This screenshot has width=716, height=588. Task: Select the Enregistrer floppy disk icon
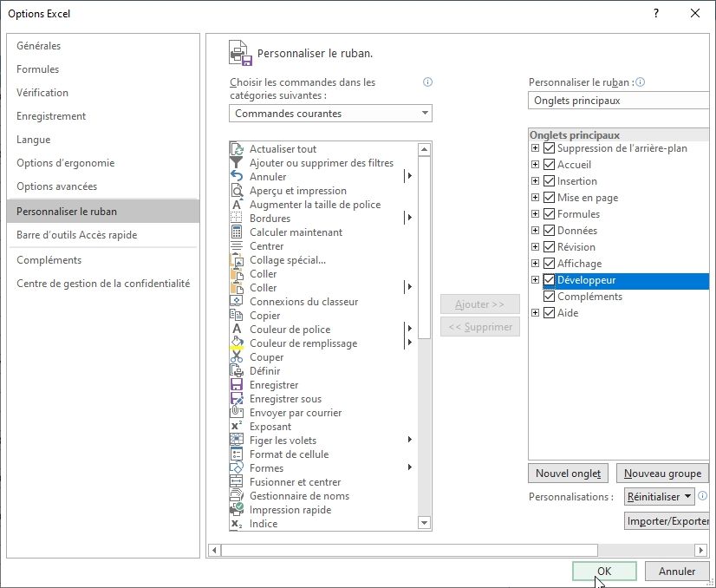pos(237,385)
